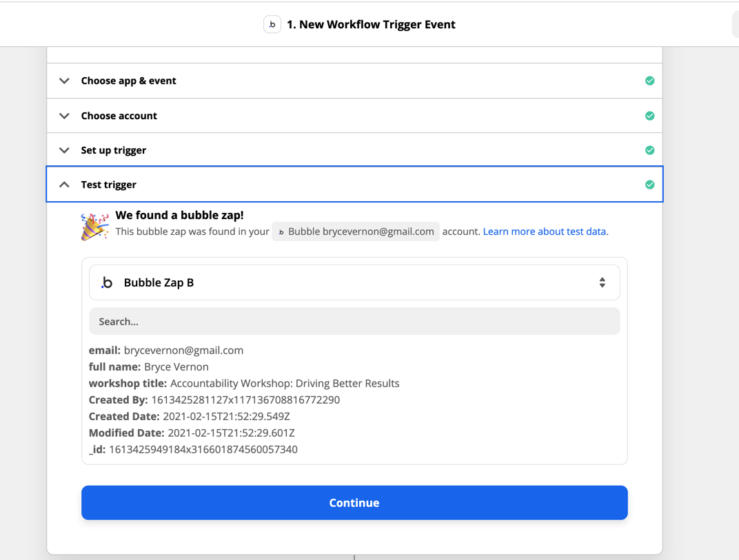Click inside the Search field
The width and height of the screenshot is (739, 560).
coord(354,321)
